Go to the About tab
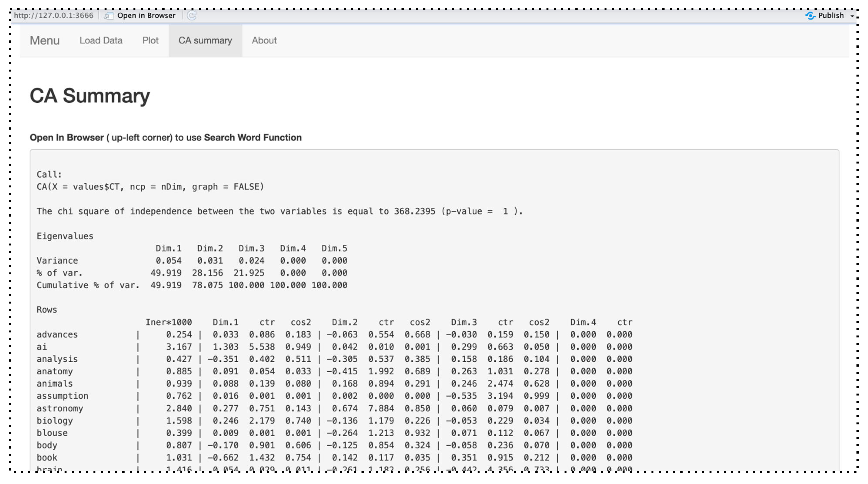 pyautogui.click(x=264, y=40)
